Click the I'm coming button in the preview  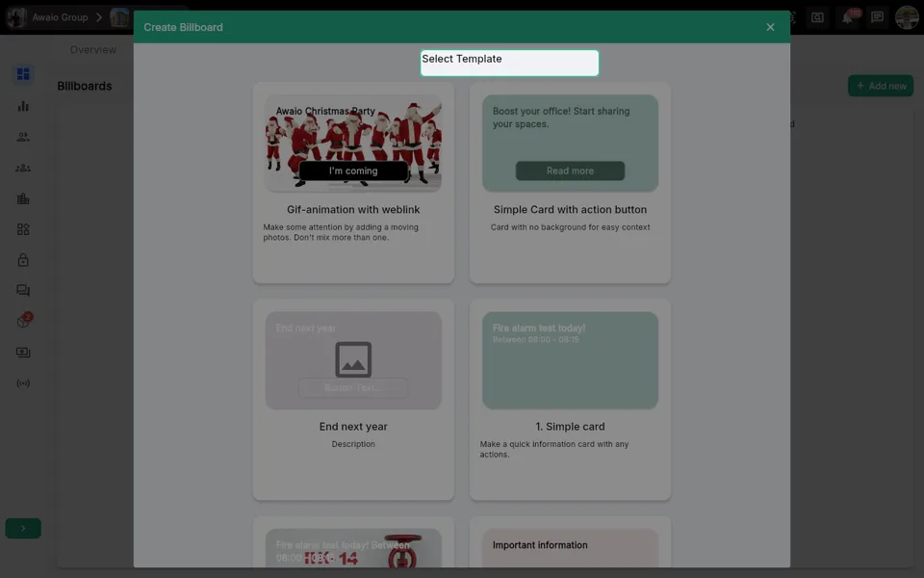pos(353,171)
